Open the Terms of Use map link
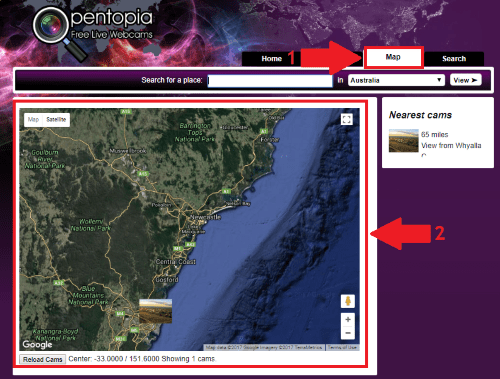This screenshot has height=379, width=500. (x=342, y=347)
